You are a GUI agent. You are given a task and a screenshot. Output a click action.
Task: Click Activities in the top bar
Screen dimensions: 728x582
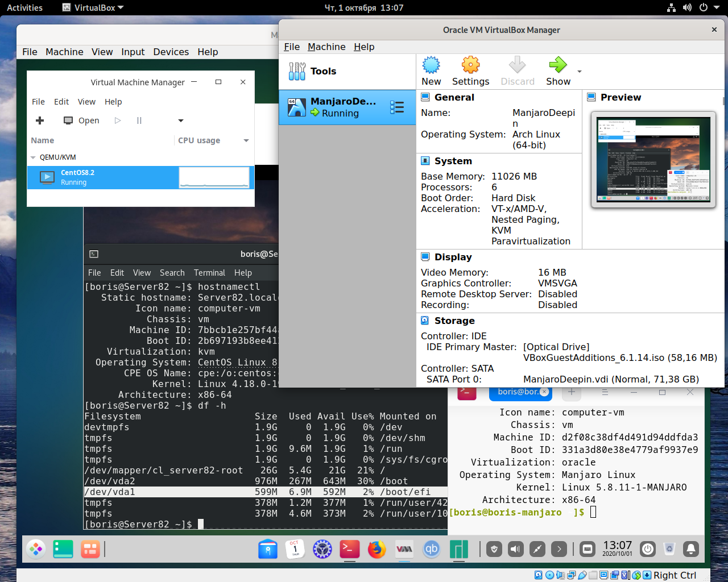(x=24, y=8)
